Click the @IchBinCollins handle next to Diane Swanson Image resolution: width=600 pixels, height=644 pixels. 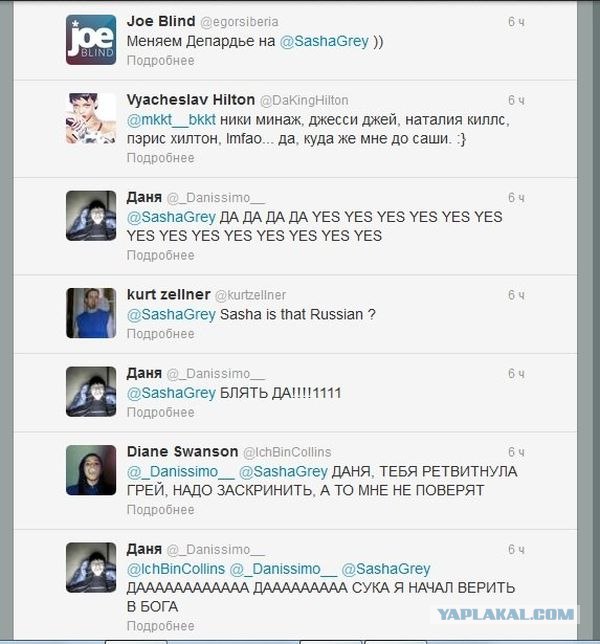[287, 452]
